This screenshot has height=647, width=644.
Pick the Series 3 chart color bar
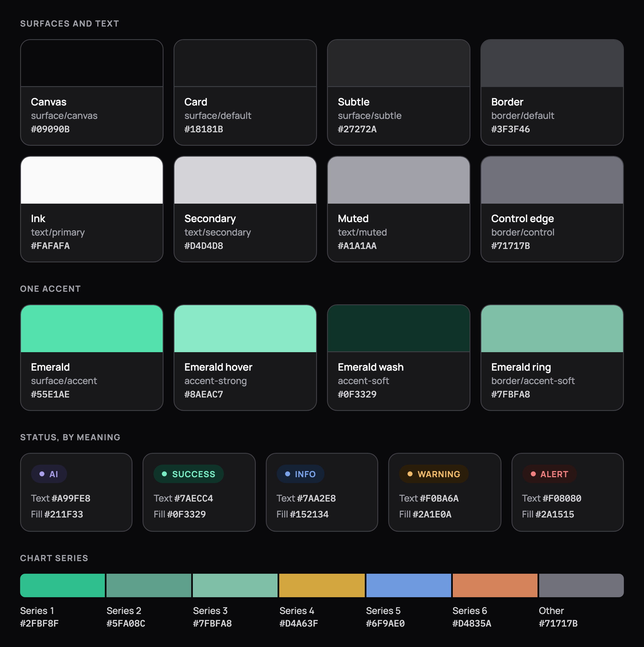click(x=235, y=585)
